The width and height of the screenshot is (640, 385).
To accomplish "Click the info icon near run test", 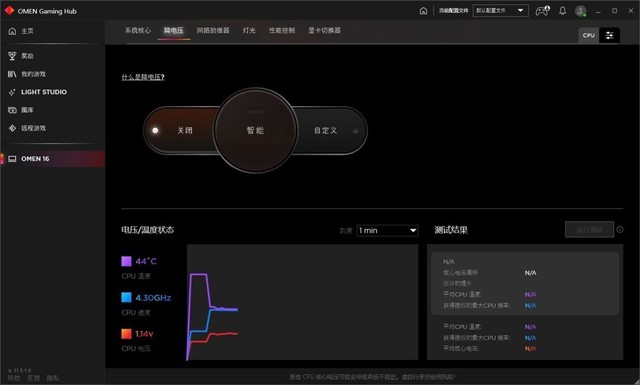I will coord(620,229).
